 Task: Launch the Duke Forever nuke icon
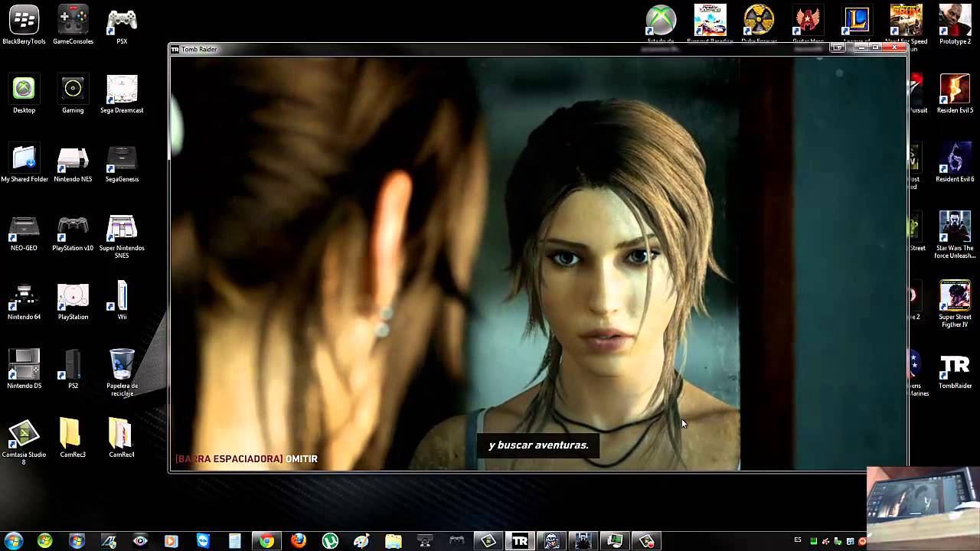[759, 24]
